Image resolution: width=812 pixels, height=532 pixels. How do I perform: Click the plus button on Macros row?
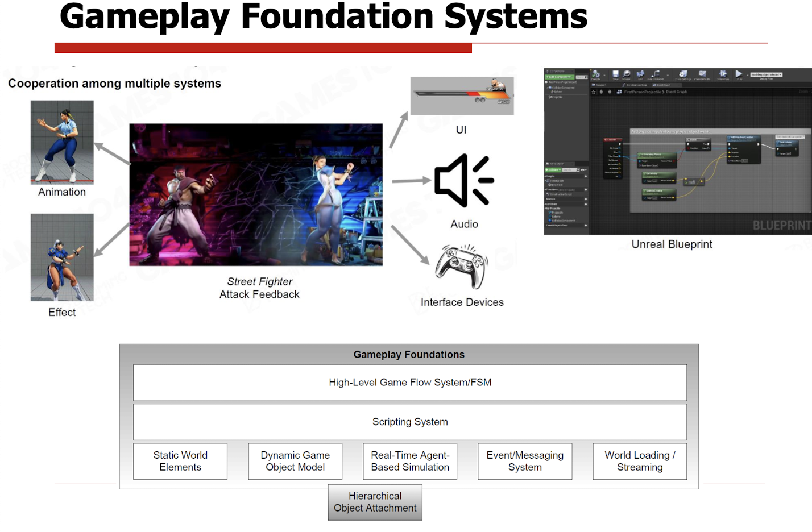click(586, 199)
